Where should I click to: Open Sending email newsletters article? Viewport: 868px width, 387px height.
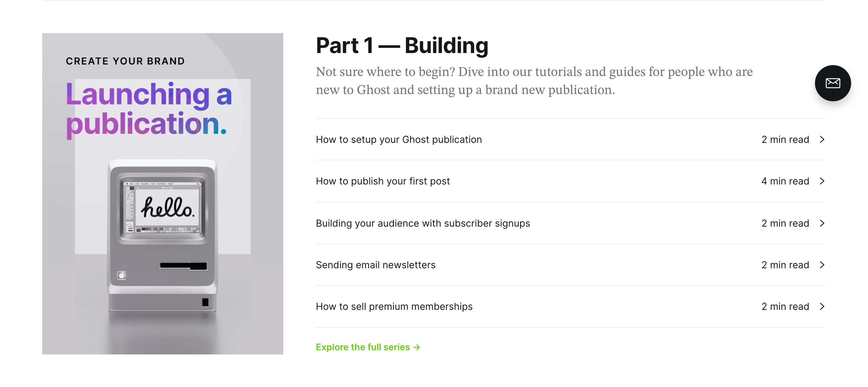click(x=375, y=265)
